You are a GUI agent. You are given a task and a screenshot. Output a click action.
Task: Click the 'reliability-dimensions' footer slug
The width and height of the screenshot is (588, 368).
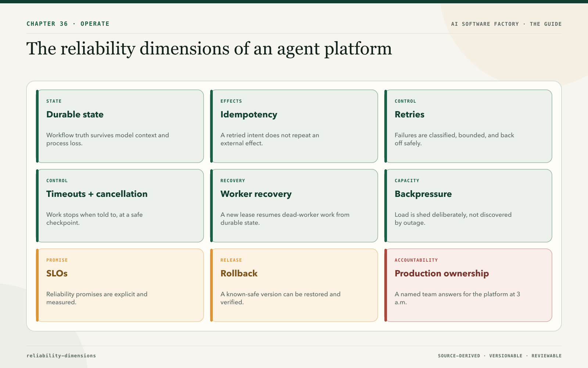coord(61,355)
